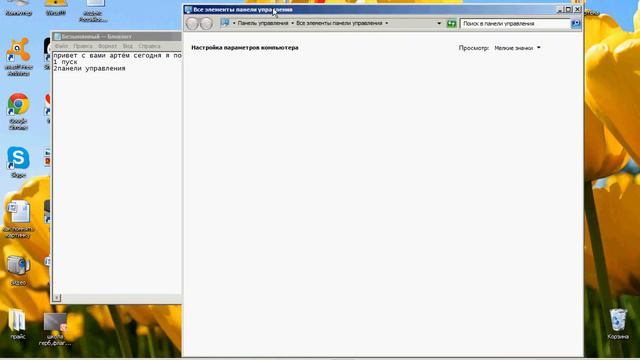
Task: Open Notepad "Справка" menu
Action: click(149, 46)
